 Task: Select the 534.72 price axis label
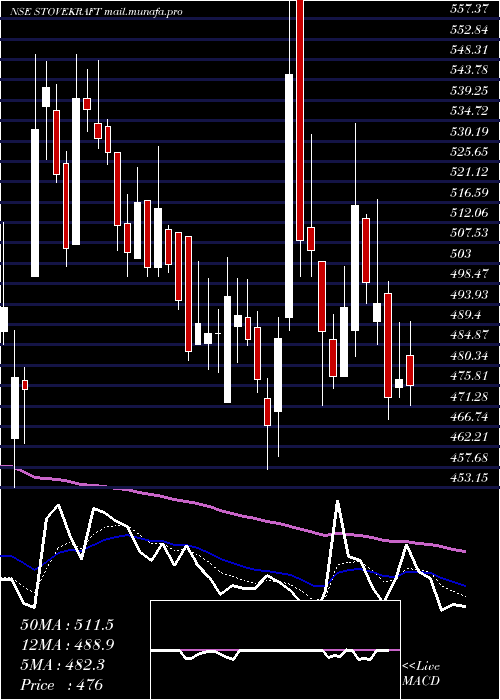click(469, 111)
